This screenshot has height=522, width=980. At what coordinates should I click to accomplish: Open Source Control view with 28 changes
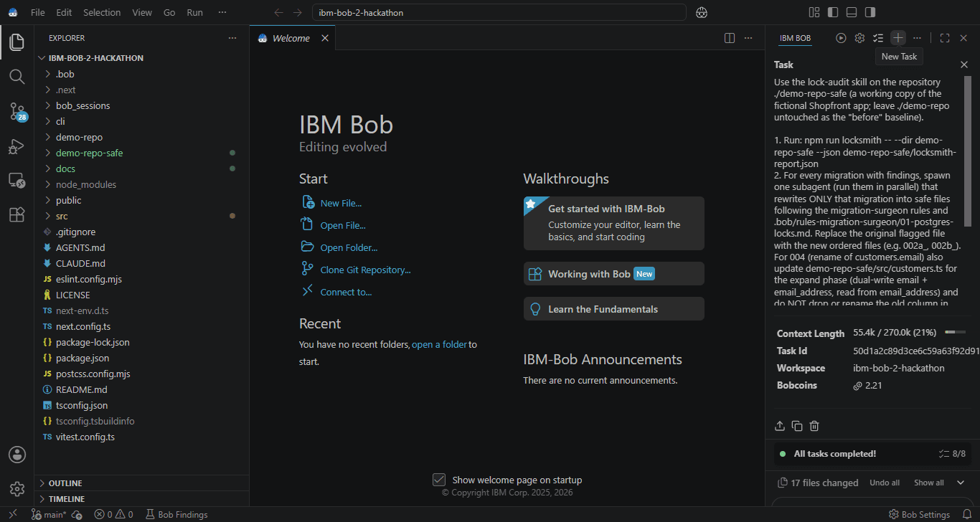pyautogui.click(x=17, y=111)
